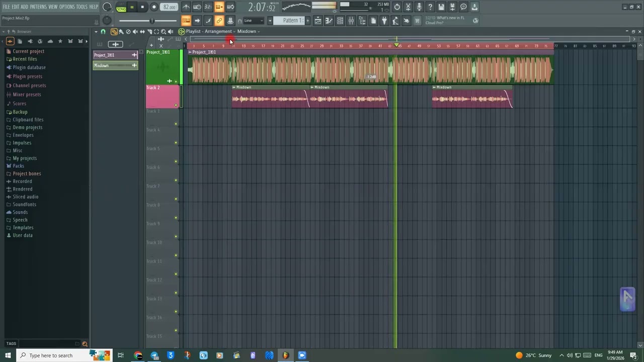Select the Zoom magnifier tool
The width and height of the screenshot is (644, 362).
[x=164, y=32]
